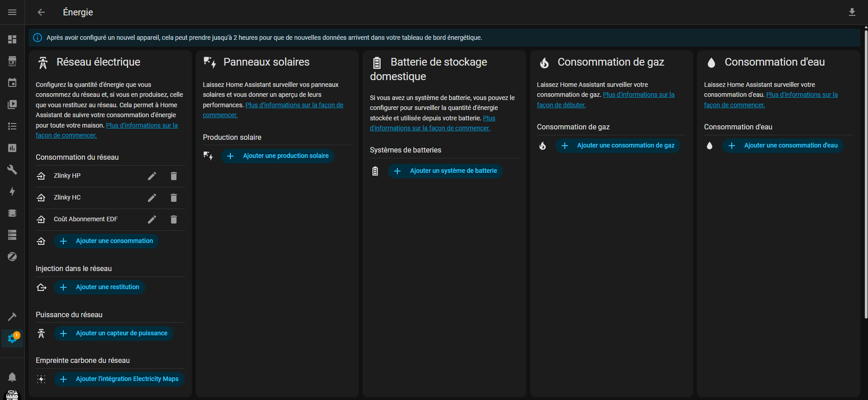Click the vertical page scrollbar
Viewport: 868px width, 400px height.
(x=866, y=172)
